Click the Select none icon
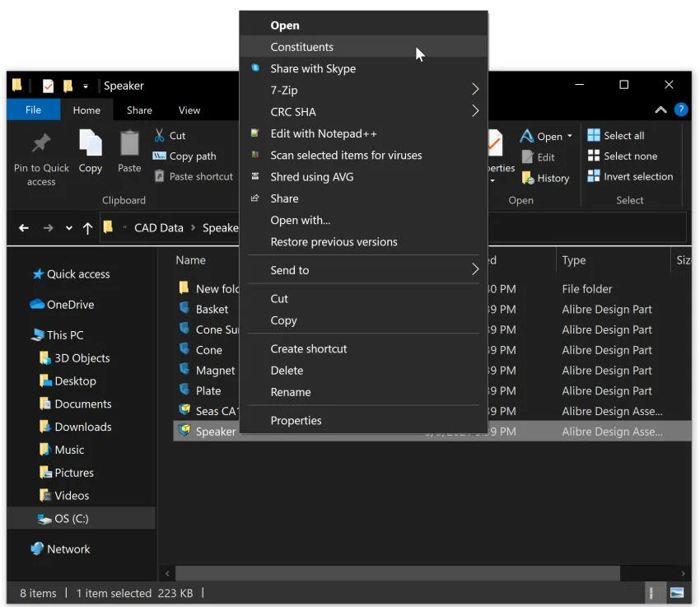 point(594,156)
